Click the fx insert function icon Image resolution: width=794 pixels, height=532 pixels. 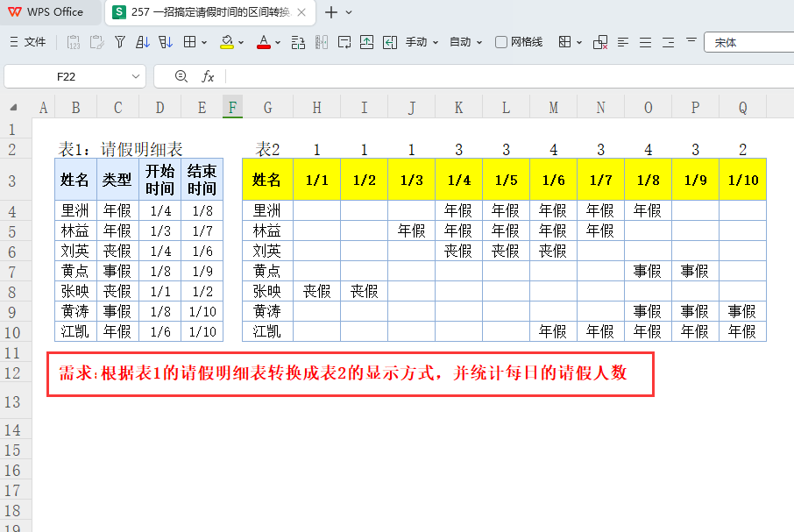pos(208,76)
